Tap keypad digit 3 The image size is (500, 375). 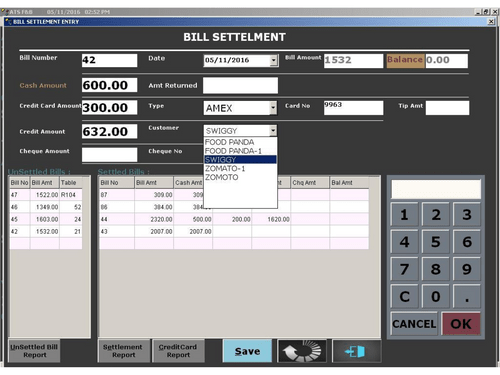coord(467,215)
